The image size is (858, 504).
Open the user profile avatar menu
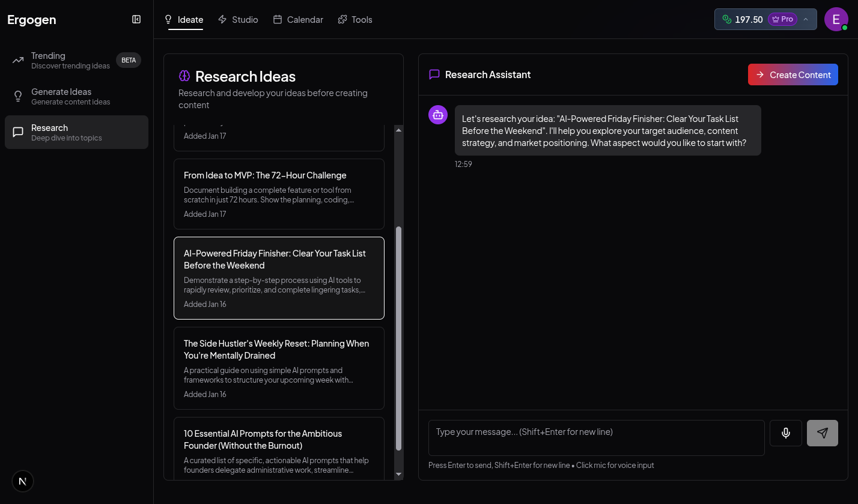pos(836,19)
